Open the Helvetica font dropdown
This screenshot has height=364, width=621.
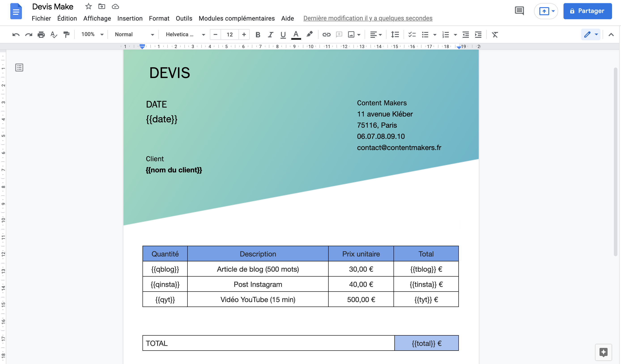185,34
